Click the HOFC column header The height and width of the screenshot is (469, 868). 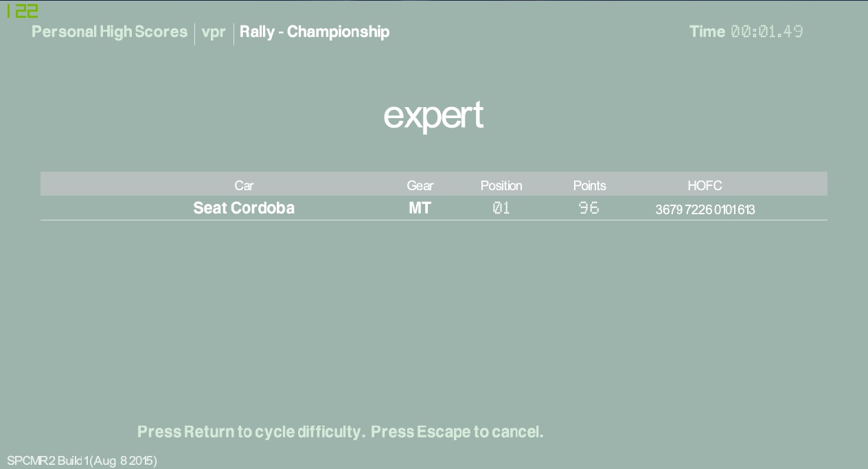pyautogui.click(x=705, y=185)
